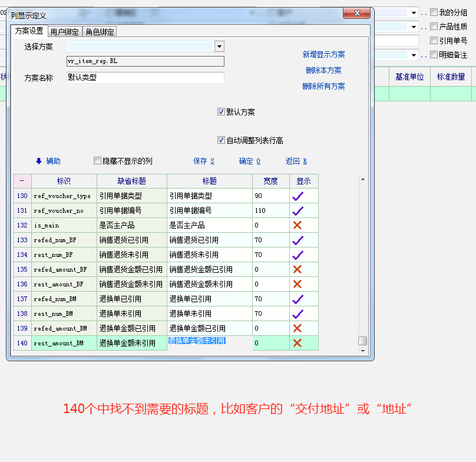Open the 选择方案 dropdown arrow
Viewport: 476px width, 462px height.
click(219, 46)
